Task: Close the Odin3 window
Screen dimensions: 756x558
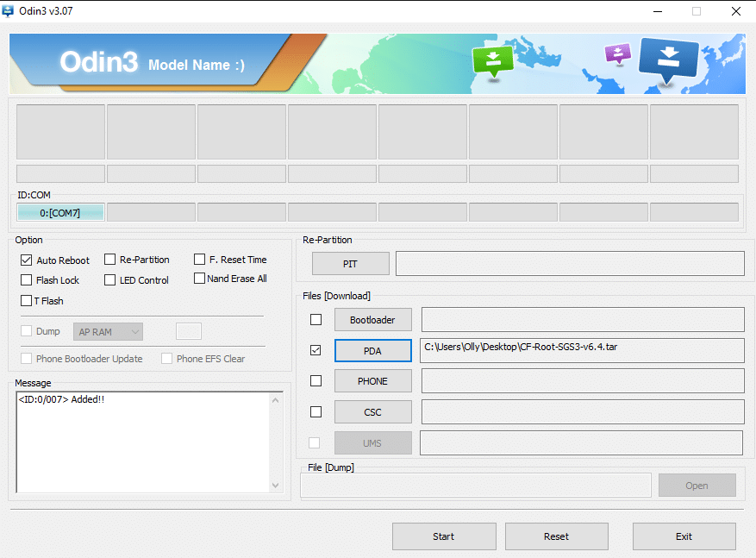Action: 736,11
